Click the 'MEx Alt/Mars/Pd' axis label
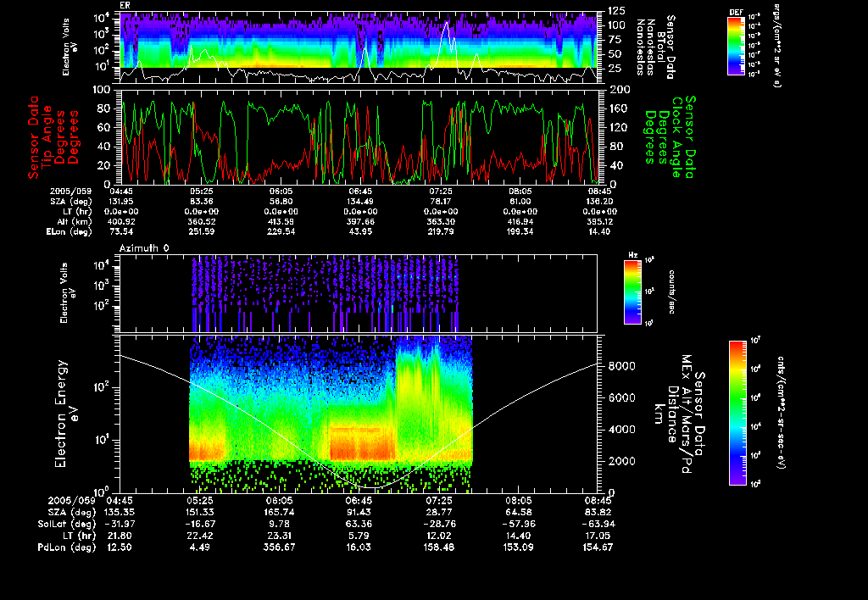 pyautogui.click(x=687, y=414)
